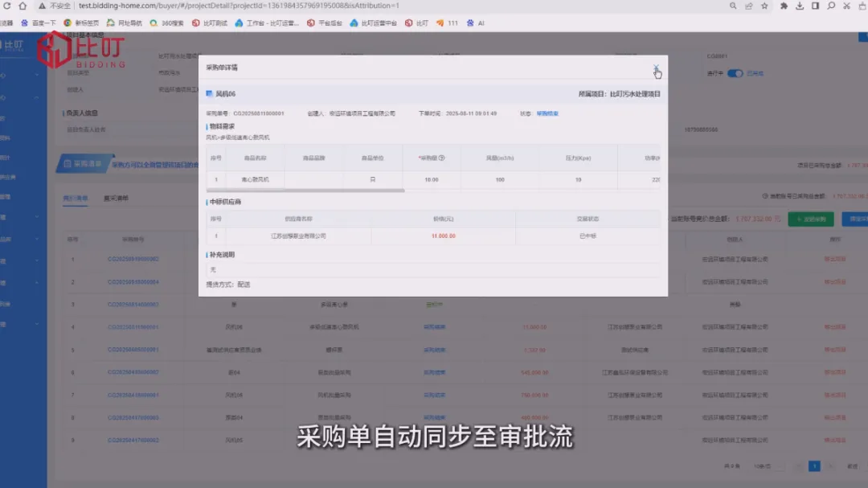
Task: Open the AI bookmark
Action: (x=476, y=23)
